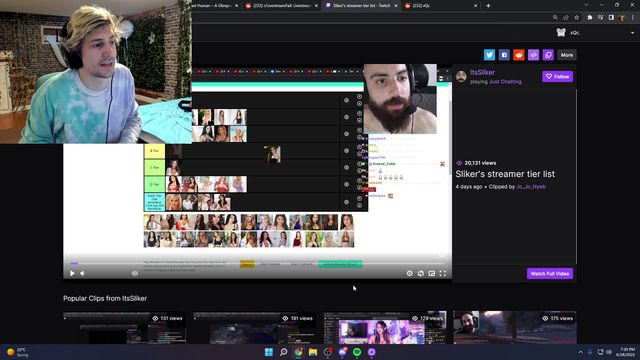
Task: Open the embed code share icon
Action: (533, 55)
